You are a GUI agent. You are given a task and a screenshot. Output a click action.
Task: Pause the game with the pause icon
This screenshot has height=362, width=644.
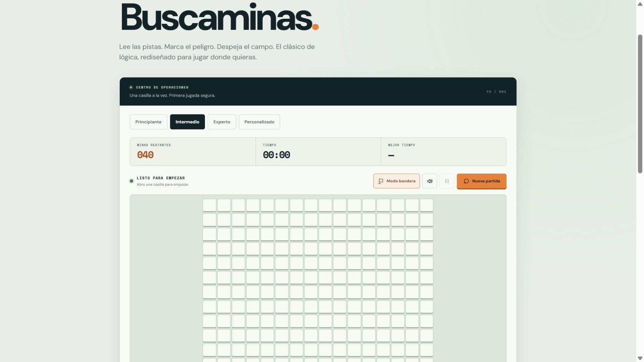pyautogui.click(x=447, y=181)
